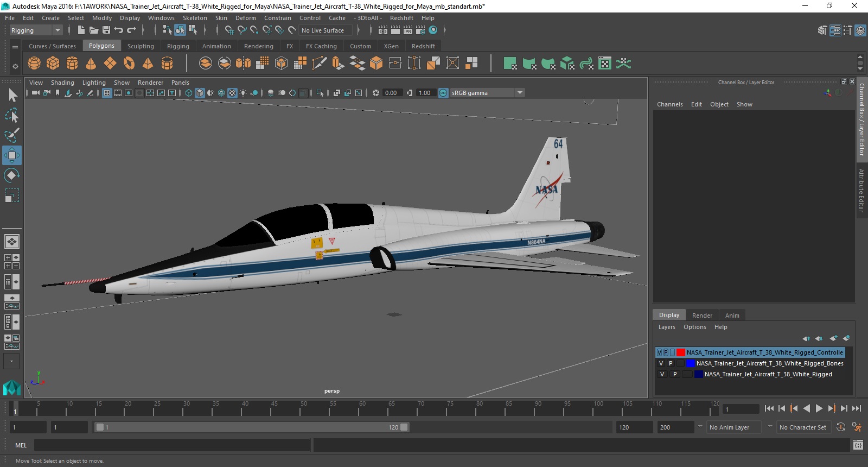Screen dimensions: 868x467
Task: Create a polygon torus from shelf
Action: [129, 64]
